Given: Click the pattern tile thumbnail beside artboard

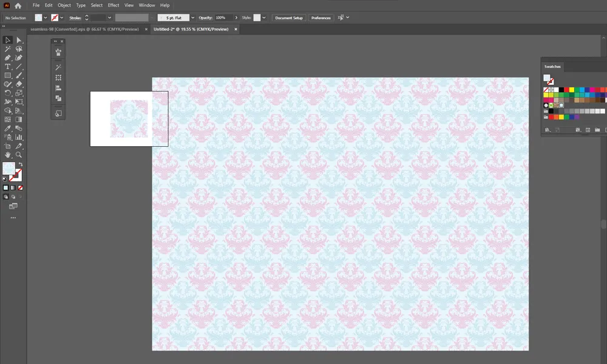Looking at the screenshot, I should pyautogui.click(x=129, y=119).
